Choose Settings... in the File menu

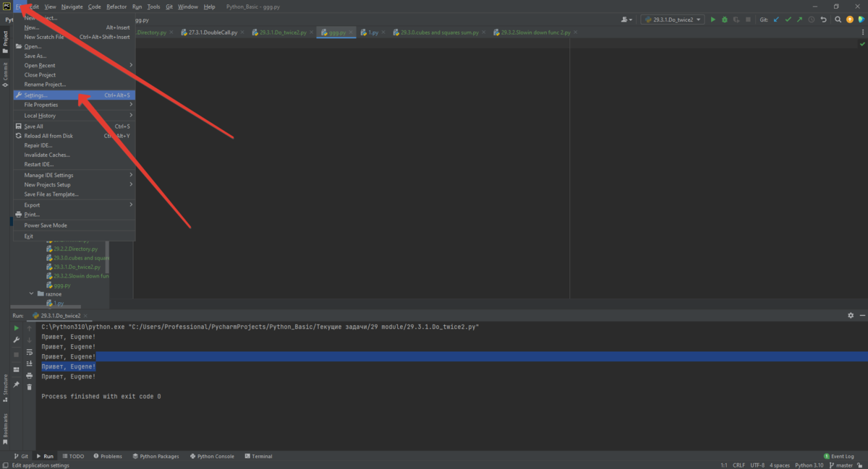(74, 95)
